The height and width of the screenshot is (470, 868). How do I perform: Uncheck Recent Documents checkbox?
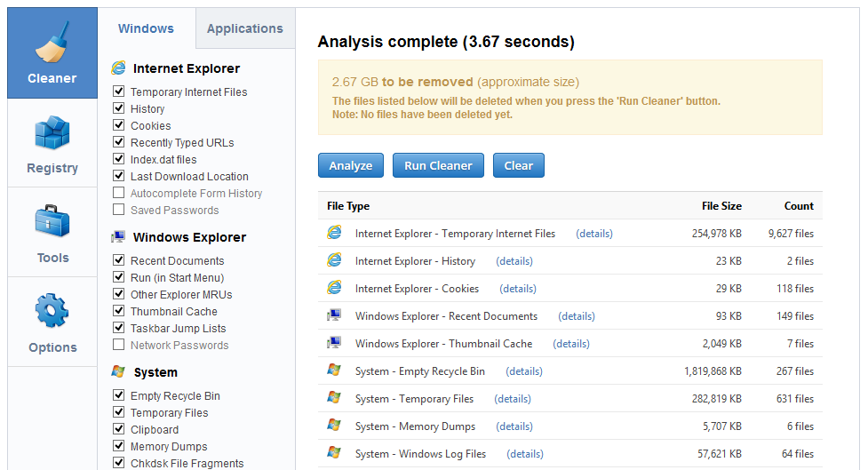coord(118,259)
